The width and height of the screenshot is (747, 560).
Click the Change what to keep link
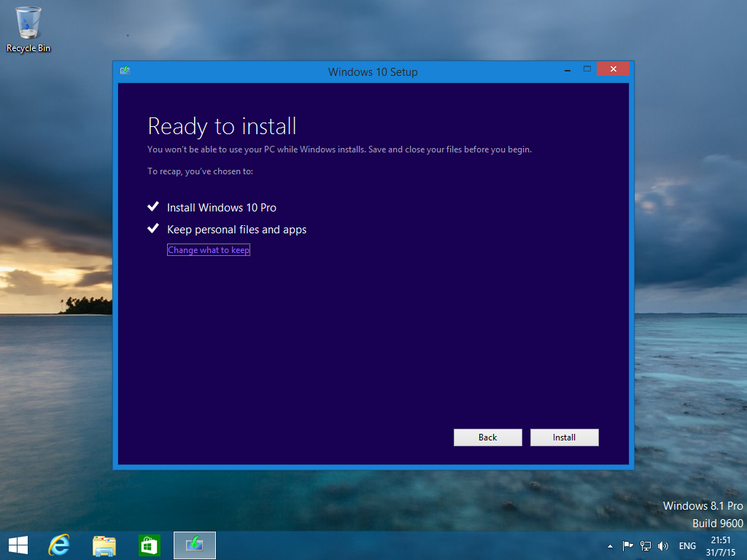[209, 250]
